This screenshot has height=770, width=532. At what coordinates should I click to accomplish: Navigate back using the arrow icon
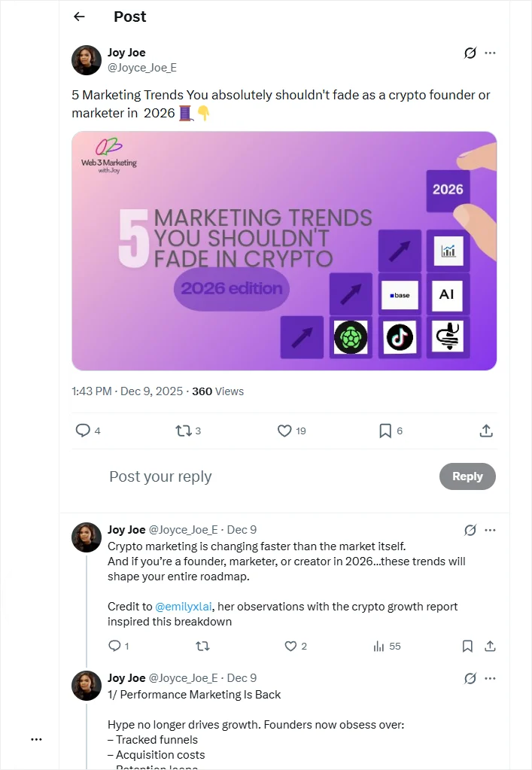79,17
